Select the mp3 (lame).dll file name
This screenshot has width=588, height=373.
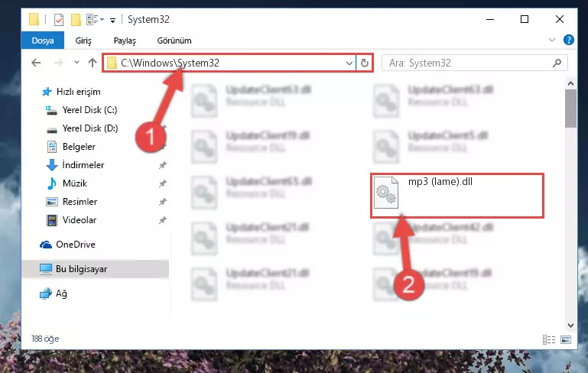440,182
